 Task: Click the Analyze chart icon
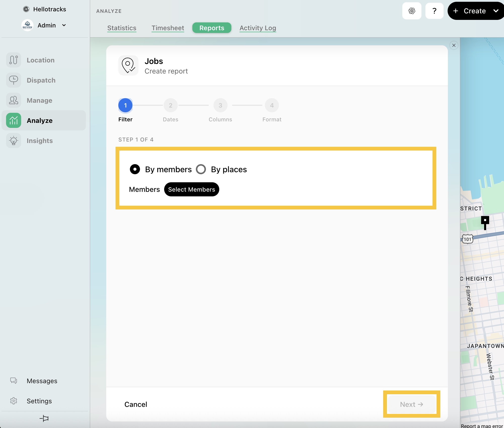point(14,121)
